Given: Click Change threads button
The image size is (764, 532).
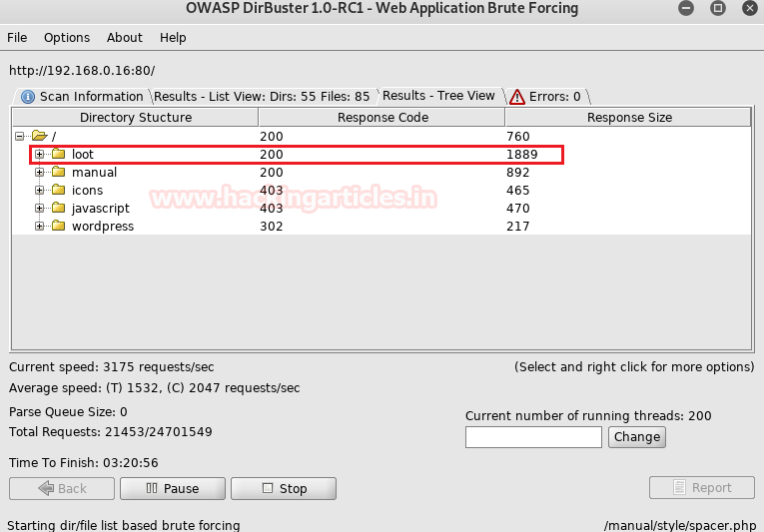Looking at the screenshot, I should click(637, 437).
